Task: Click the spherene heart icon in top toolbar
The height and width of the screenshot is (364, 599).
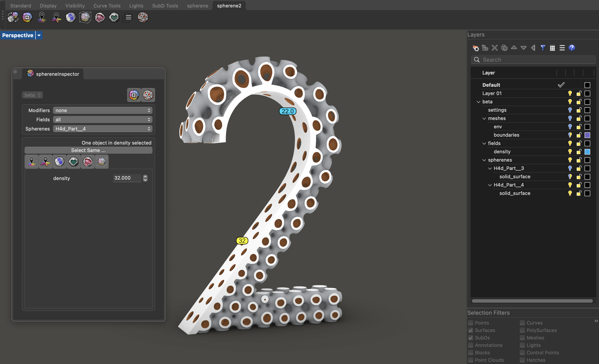Action: coord(114,18)
